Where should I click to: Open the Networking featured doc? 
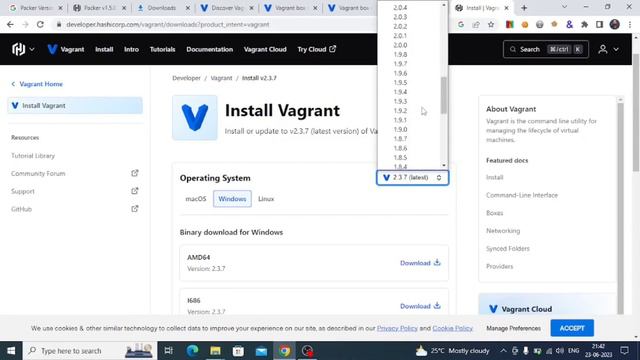(503, 231)
